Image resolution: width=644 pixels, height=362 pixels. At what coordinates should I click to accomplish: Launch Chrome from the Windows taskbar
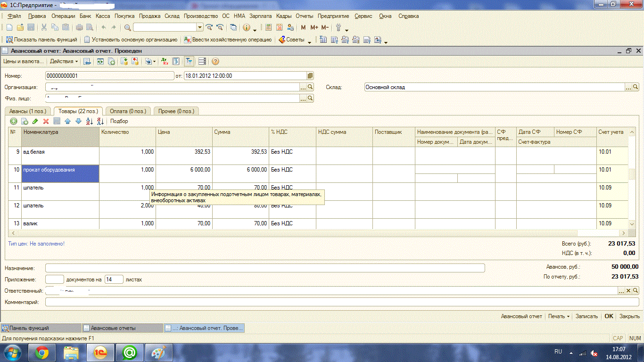click(x=42, y=352)
